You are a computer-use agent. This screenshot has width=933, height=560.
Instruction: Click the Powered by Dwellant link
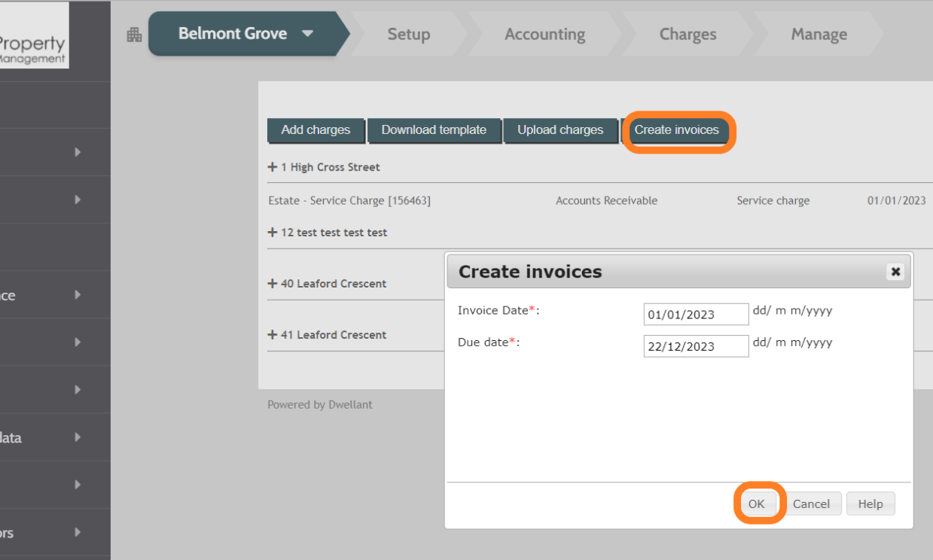point(319,404)
